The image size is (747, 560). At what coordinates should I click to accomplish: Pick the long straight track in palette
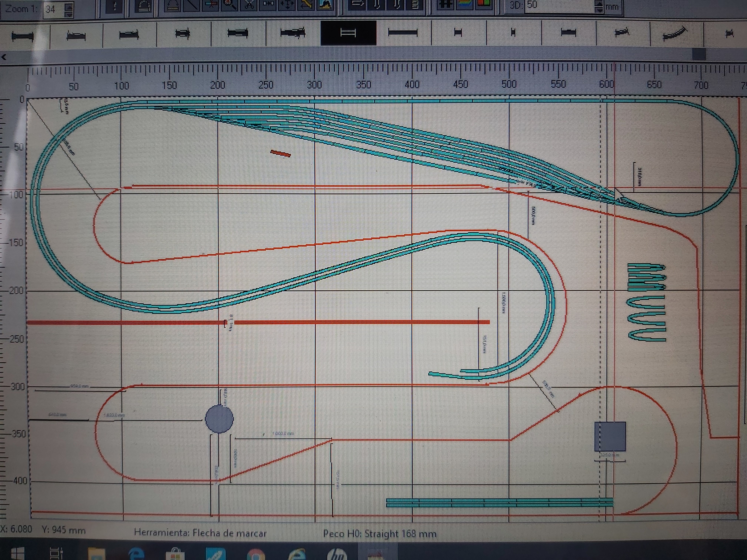click(x=403, y=33)
